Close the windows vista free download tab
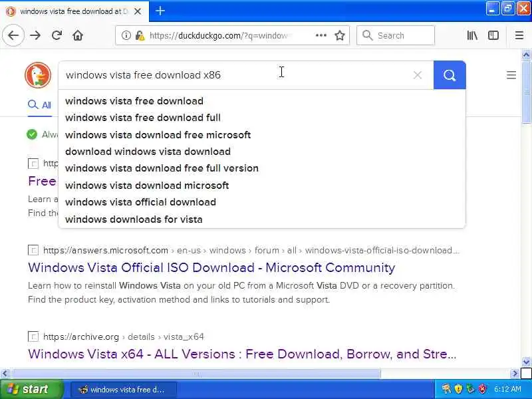Image resolution: width=532 pixels, height=399 pixels. [x=138, y=11]
